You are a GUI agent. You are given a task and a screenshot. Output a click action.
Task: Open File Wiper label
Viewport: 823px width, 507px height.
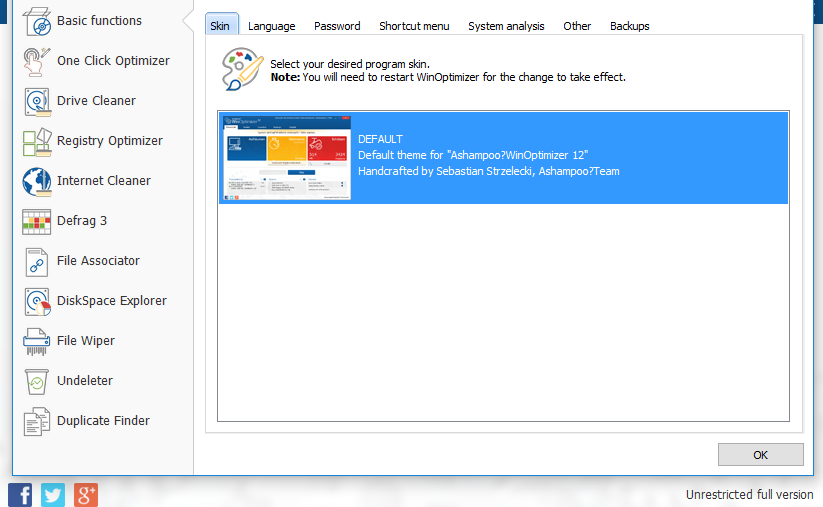[x=86, y=341]
